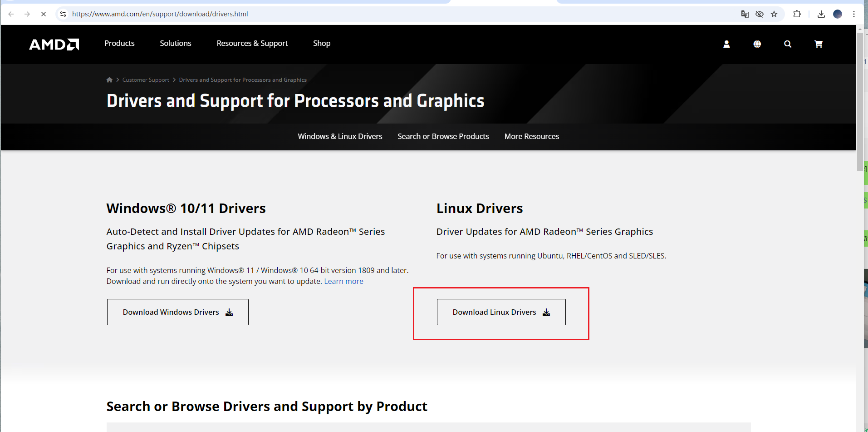Jump to Windows & Linux Drivers section
This screenshot has height=432, width=868.
click(340, 136)
